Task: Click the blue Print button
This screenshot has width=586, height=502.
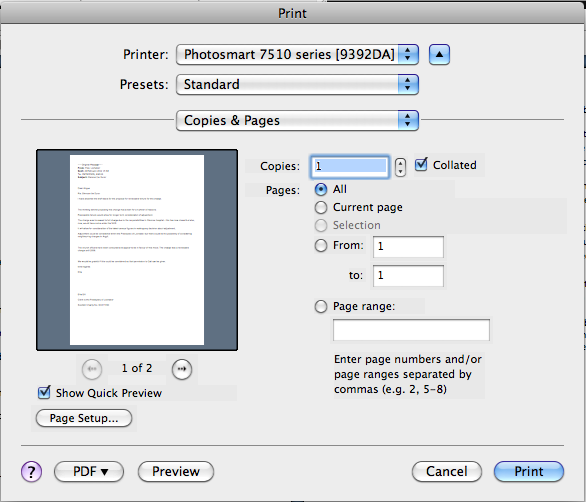Action: coord(529,471)
